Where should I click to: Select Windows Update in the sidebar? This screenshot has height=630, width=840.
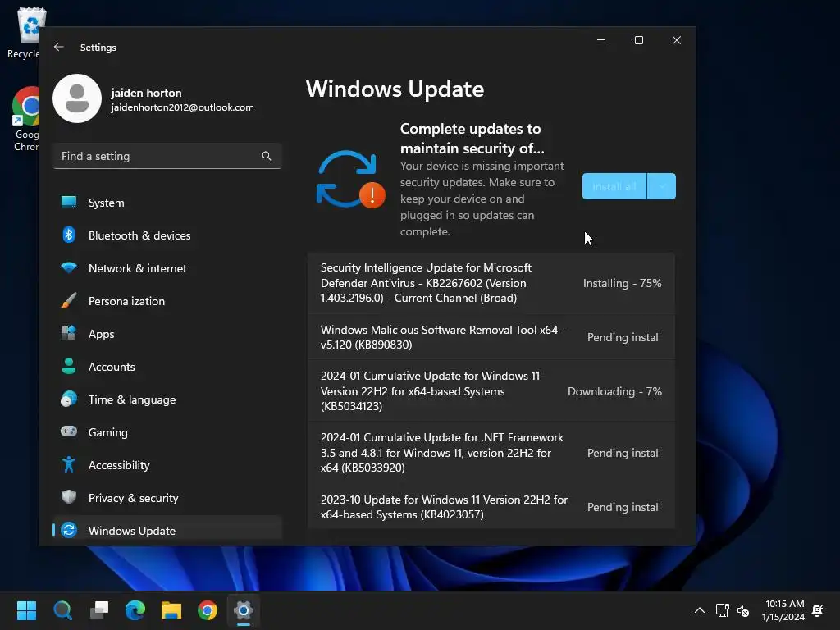click(x=167, y=531)
